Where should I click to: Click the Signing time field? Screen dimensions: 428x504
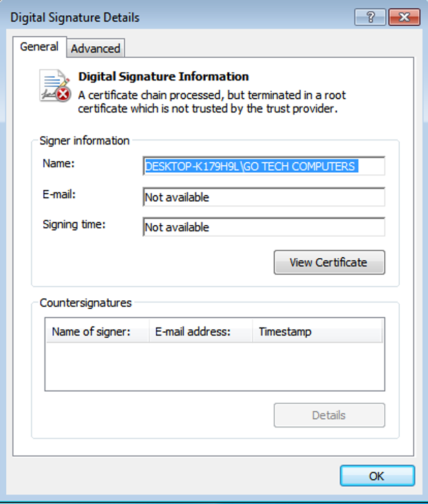tap(264, 227)
